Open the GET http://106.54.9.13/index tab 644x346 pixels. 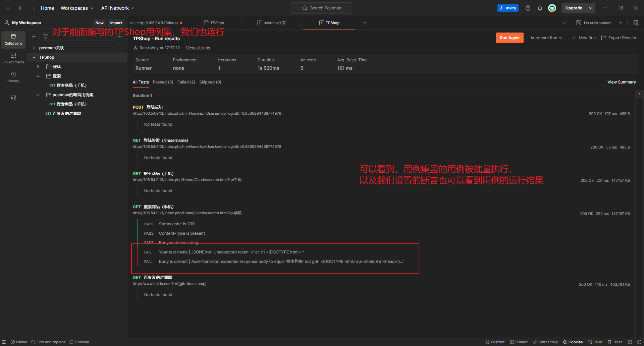point(156,23)
